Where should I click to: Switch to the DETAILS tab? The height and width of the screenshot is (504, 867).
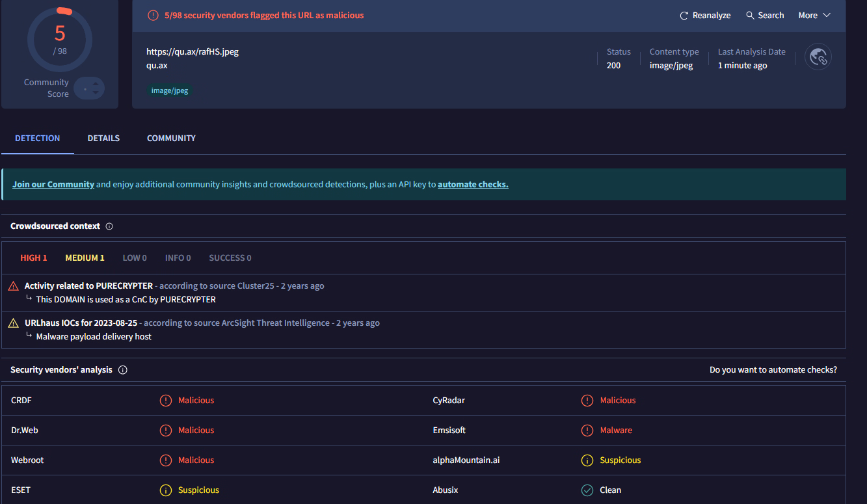click(103, 139)
